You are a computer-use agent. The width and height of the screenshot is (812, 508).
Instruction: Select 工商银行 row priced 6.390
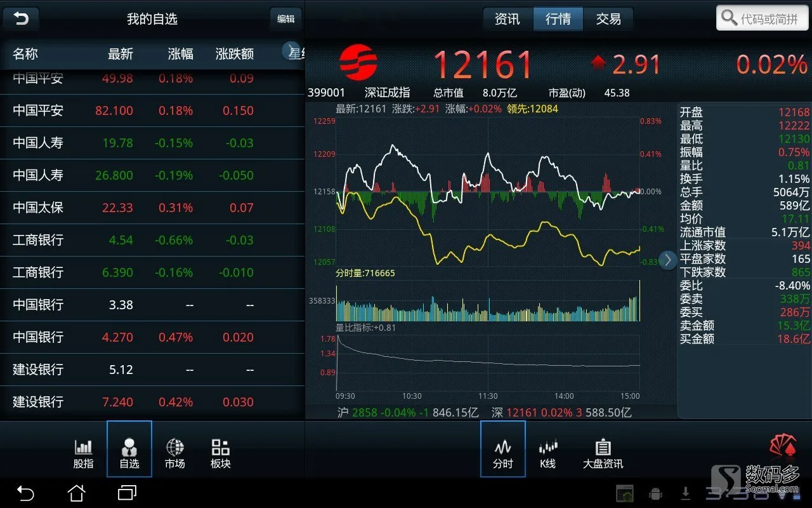152,272
